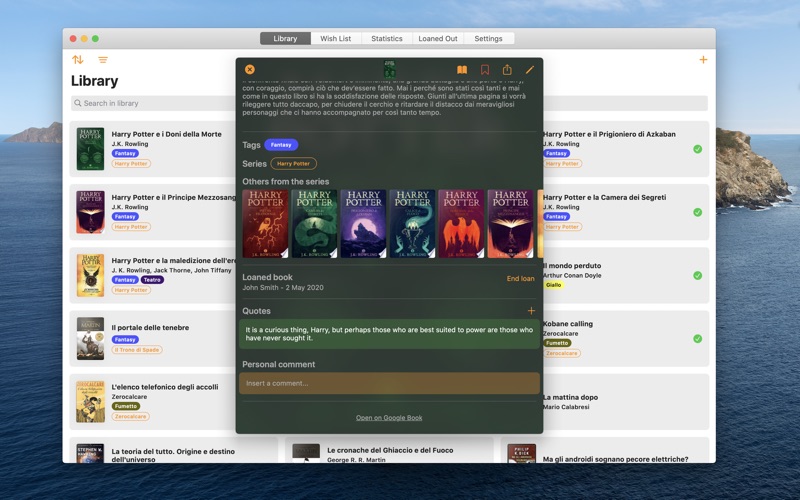
Task: Select the red first series cover thumbnail
Action: pyautogui.click(x=265, y=224)
